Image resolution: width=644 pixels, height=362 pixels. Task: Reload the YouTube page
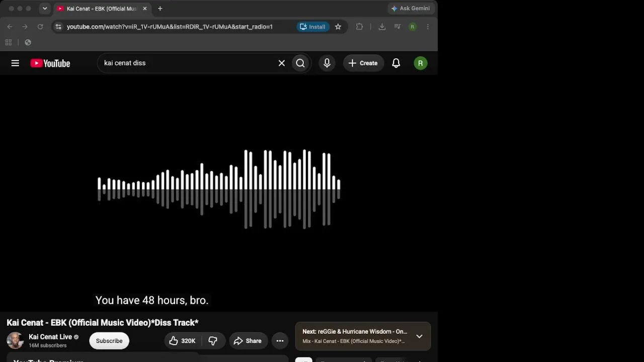pyautogui.click(x=40, y=27)
